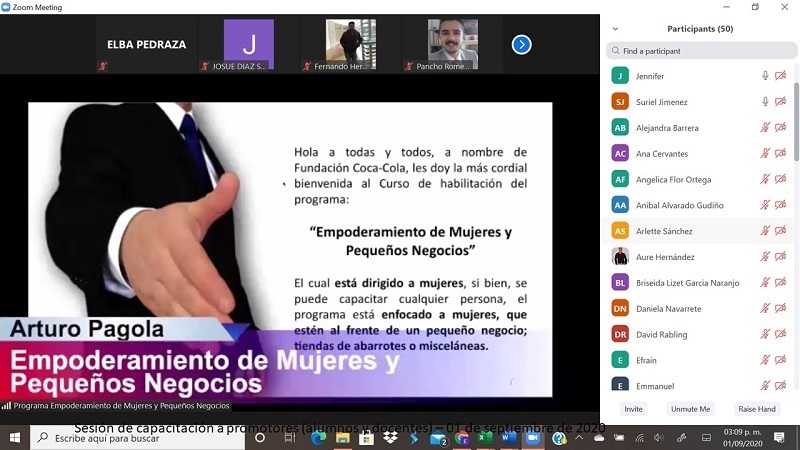Click the Find a participant search box
The image size is (800, 450).
(702, 51)
